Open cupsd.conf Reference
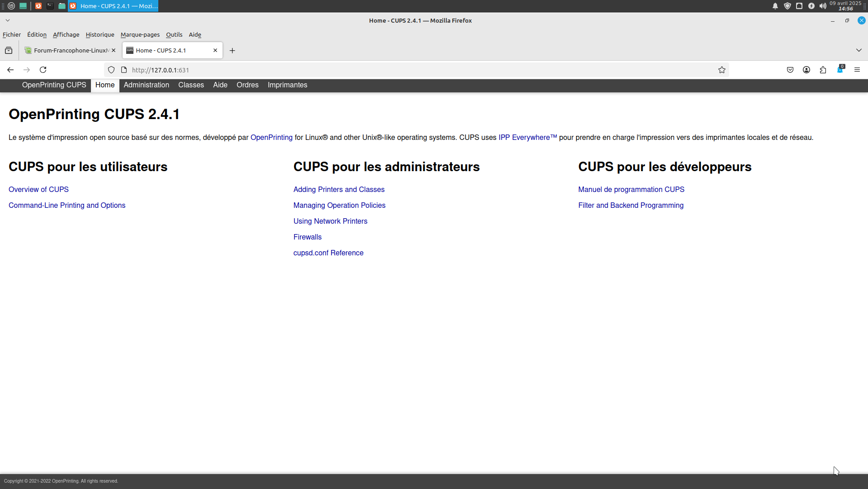This screenshot has width=868, height=489. pyautogui.click(x=328, y=253)
